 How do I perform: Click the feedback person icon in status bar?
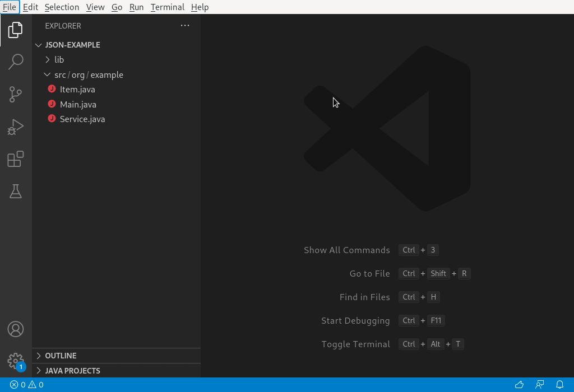(x=540, y=385)
